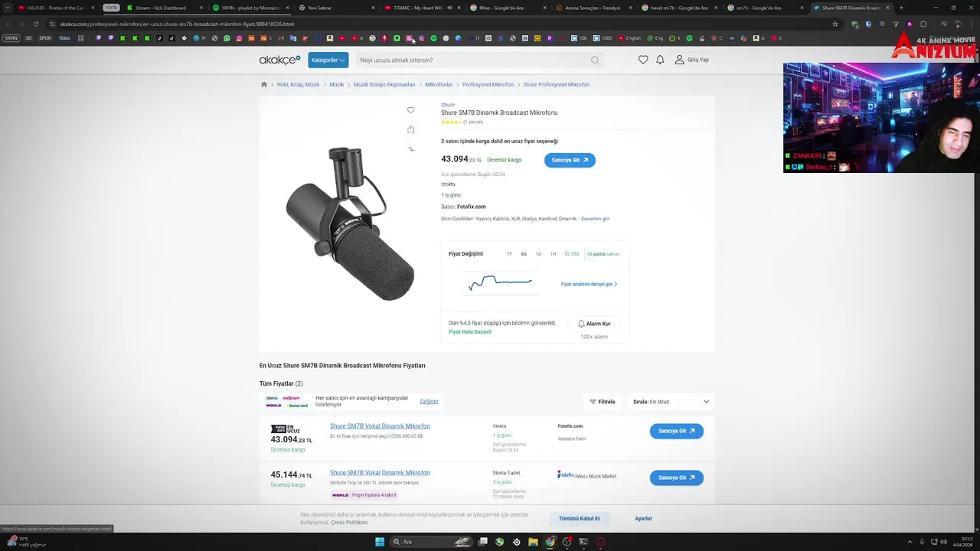The width and height of the screenshot is (980, 551).
Task: Open first Shure SM7B Vokal Dinamik Mikrofon listing
Action: click(x=380, y=426)
